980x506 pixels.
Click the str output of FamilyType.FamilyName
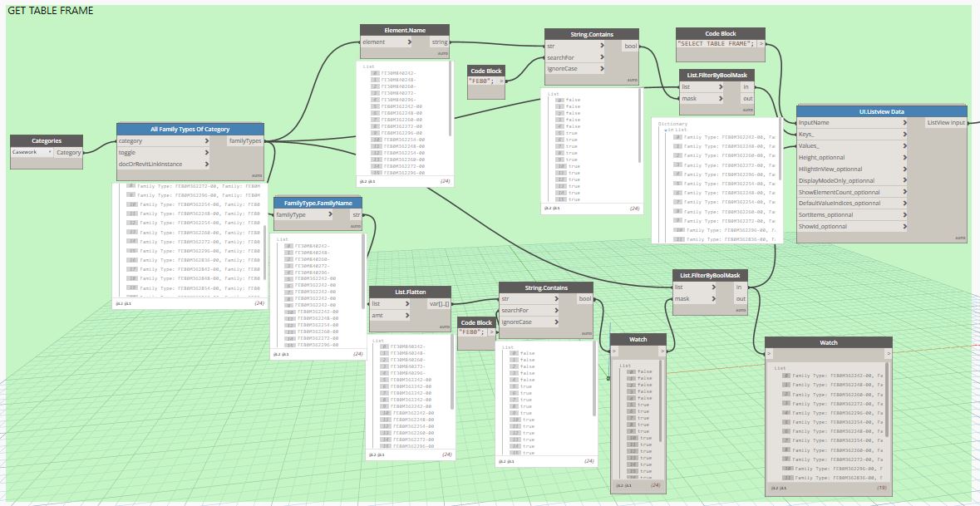click(x=356, y=214)
